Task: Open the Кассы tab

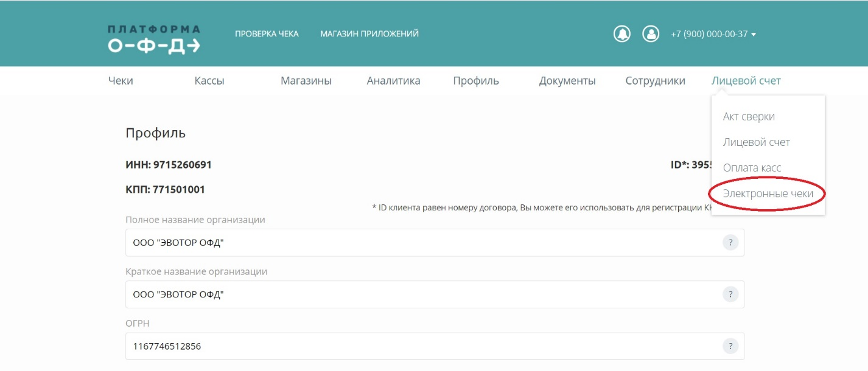Action: [209, 81]
